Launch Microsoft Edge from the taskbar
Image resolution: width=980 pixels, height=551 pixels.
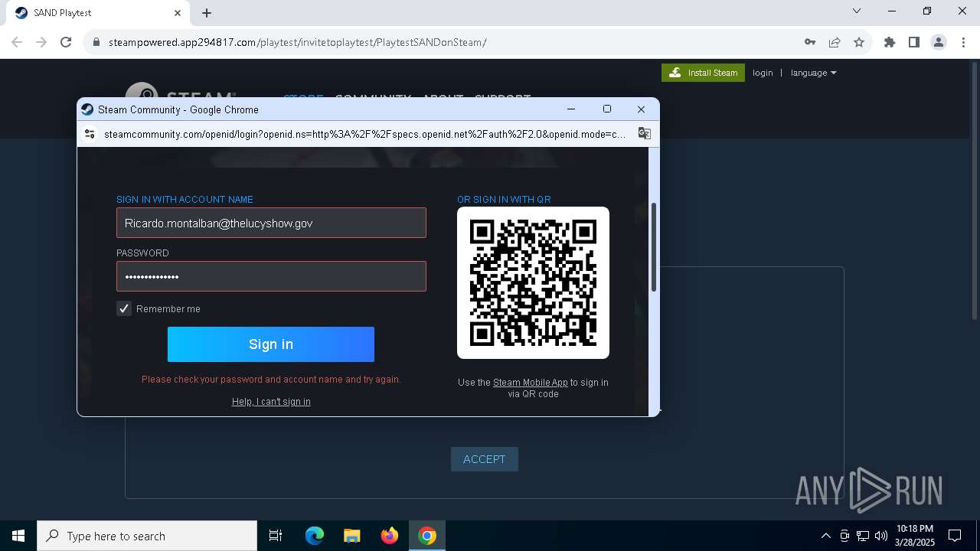point(315,536)
